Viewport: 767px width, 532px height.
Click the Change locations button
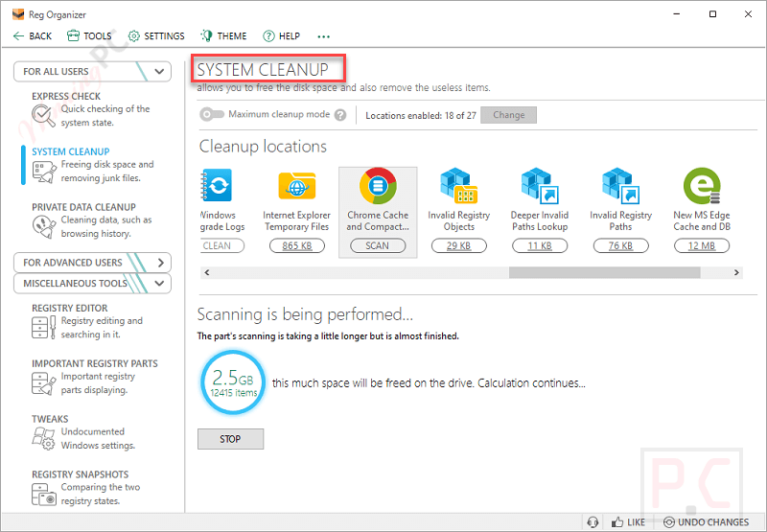point(509,115)
